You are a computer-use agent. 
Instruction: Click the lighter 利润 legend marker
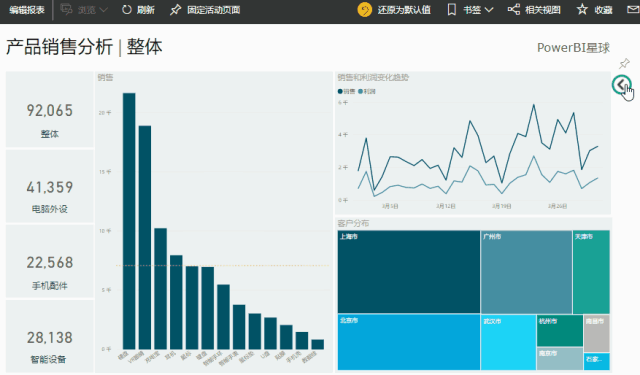click(x=360, y=91)
